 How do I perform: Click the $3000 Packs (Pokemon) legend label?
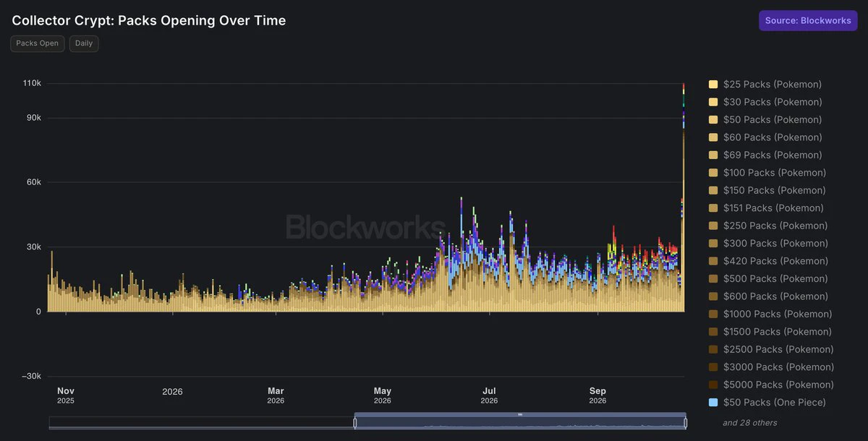(778, 367)
